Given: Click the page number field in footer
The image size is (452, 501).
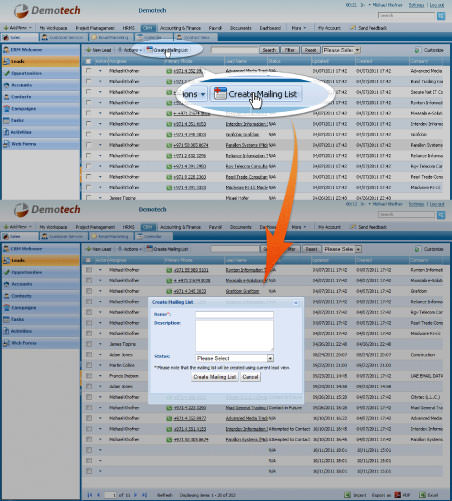Looking at the screenshot, I should pos(110,495).
